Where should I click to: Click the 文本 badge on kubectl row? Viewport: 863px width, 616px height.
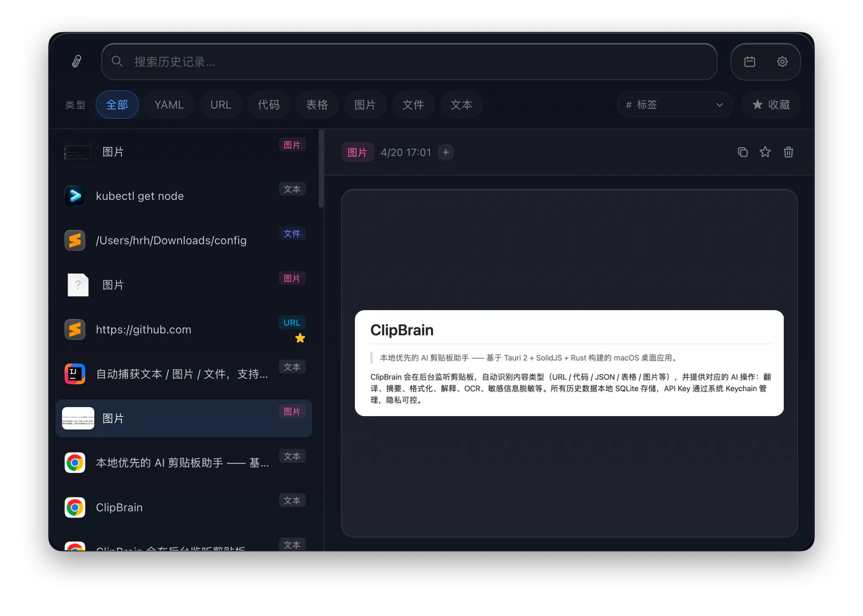(292, 189)
